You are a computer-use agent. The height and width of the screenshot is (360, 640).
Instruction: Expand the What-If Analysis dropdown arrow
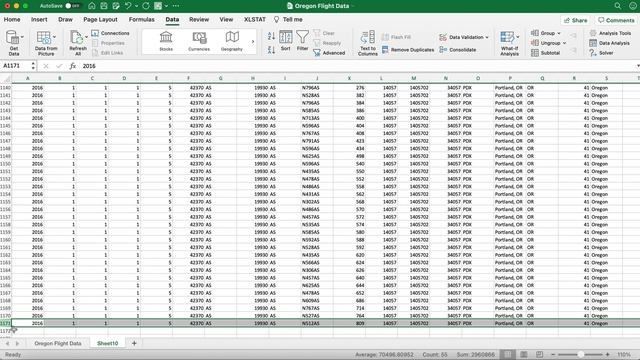(518, 37)
